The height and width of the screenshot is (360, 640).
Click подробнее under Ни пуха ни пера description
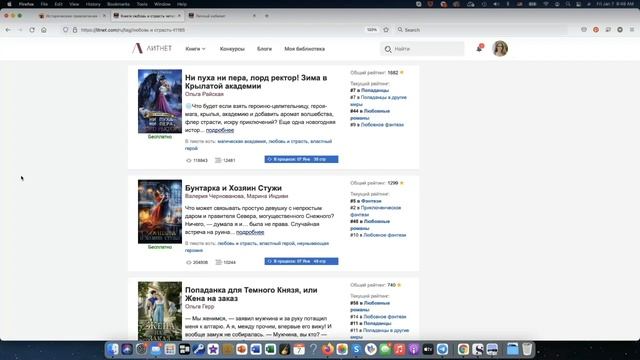coord(220,130)
